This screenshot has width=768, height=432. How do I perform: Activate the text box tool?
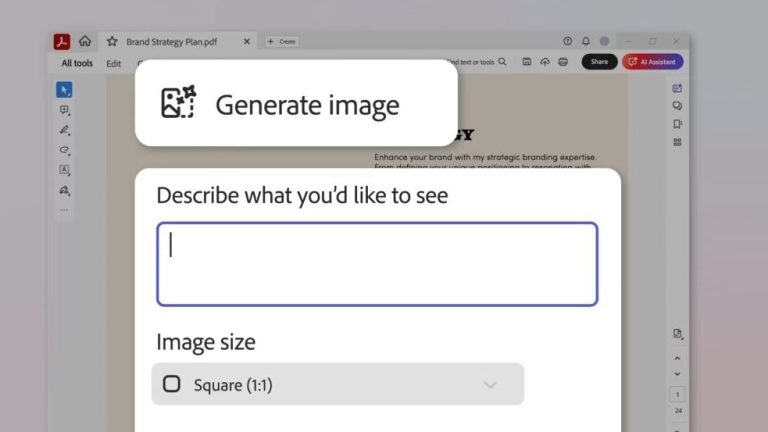[x=64, y=170]
